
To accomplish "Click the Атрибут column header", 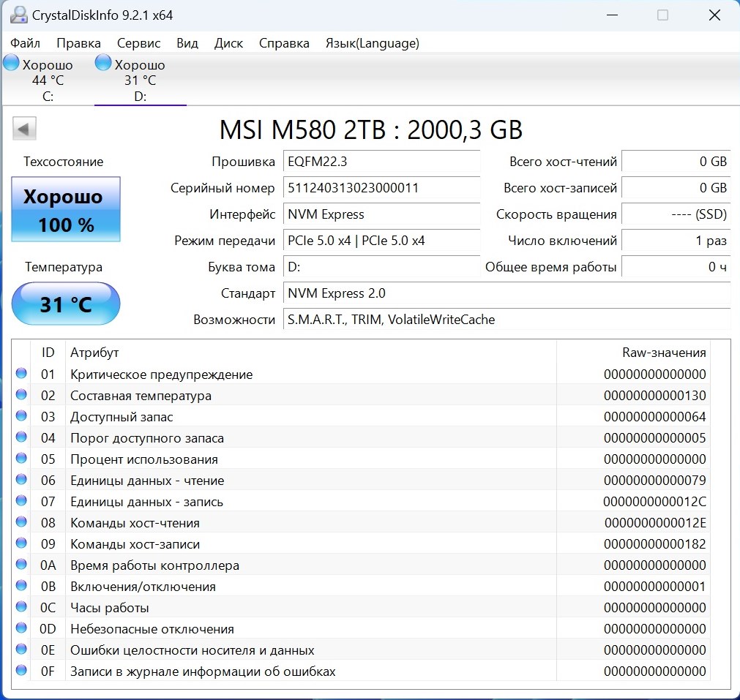I will 94,353.
